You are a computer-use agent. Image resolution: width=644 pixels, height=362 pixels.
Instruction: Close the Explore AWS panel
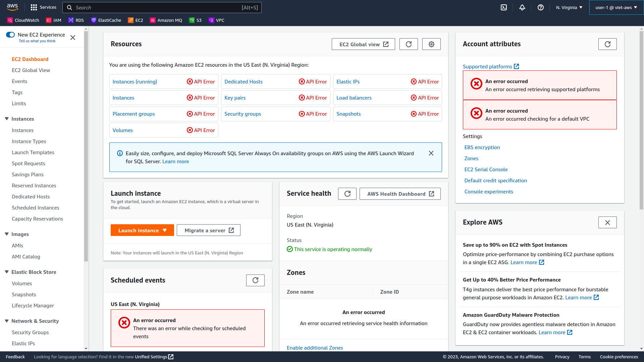(607, 223)
